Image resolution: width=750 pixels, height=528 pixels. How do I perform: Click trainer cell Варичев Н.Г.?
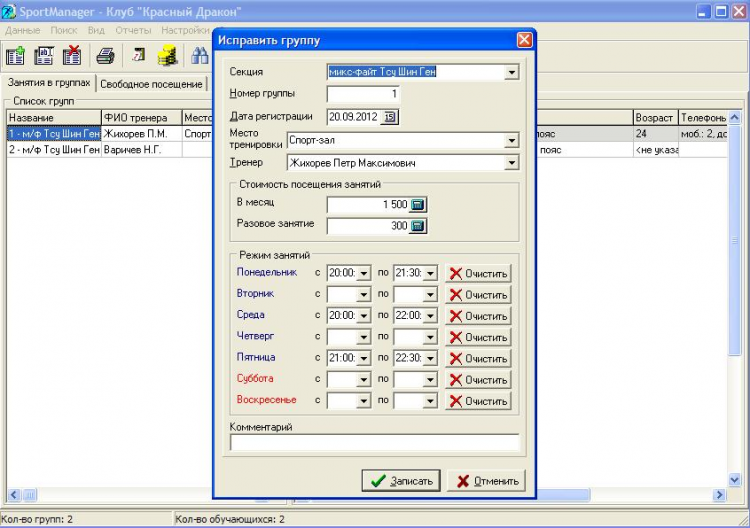click(x=142, y=150)
